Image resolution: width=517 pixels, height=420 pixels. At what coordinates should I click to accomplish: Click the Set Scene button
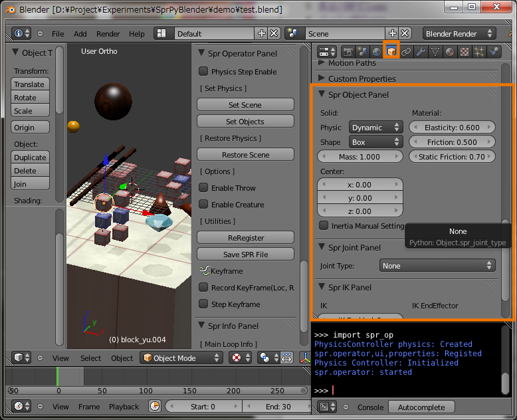245,105
